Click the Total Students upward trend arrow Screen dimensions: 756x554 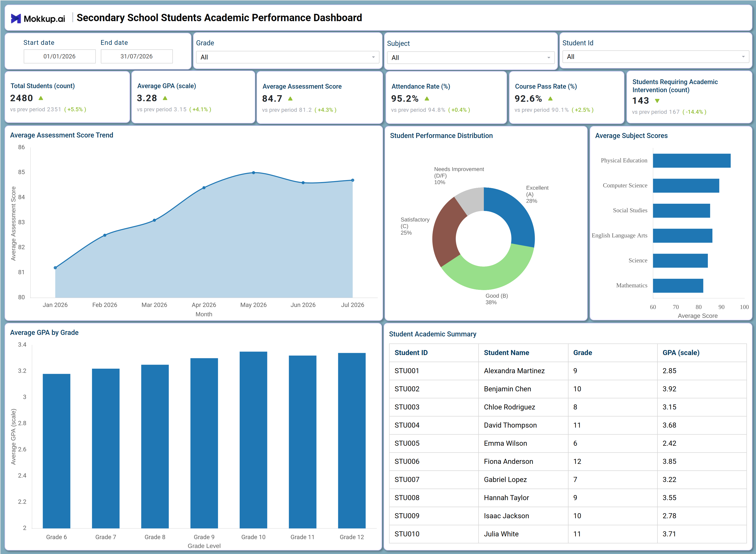(x=41, y=98)
